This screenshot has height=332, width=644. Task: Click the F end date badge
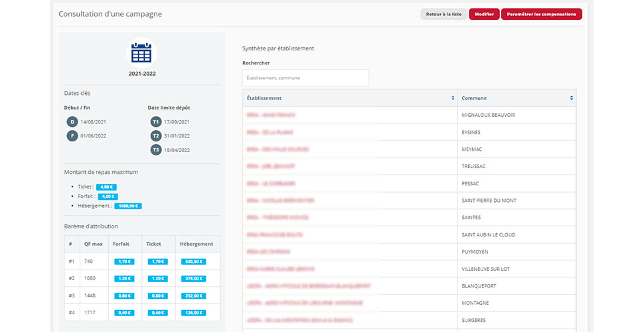point(72,136)
